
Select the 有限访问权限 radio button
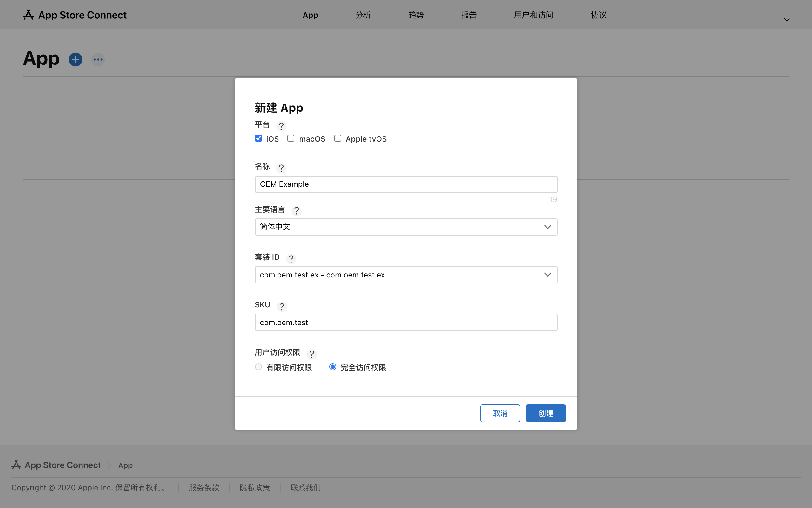[x=259, y=367]
